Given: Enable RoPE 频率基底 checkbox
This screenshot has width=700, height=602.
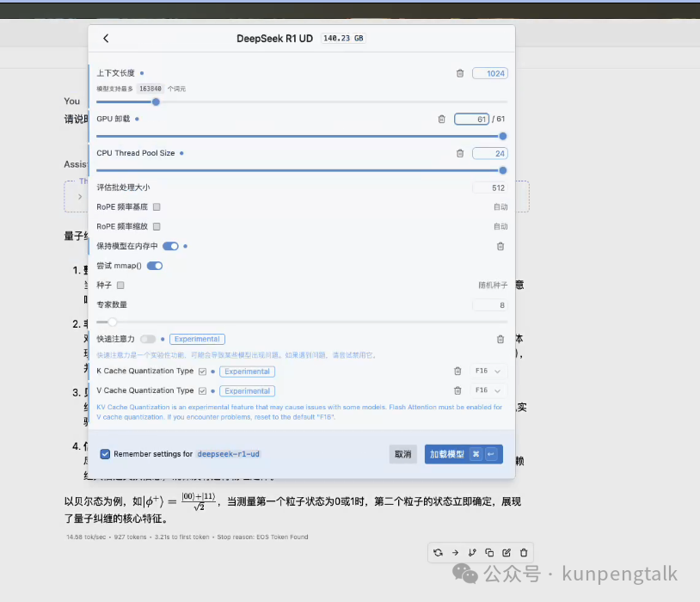Looking at the screenshot, I should (157, 206).
